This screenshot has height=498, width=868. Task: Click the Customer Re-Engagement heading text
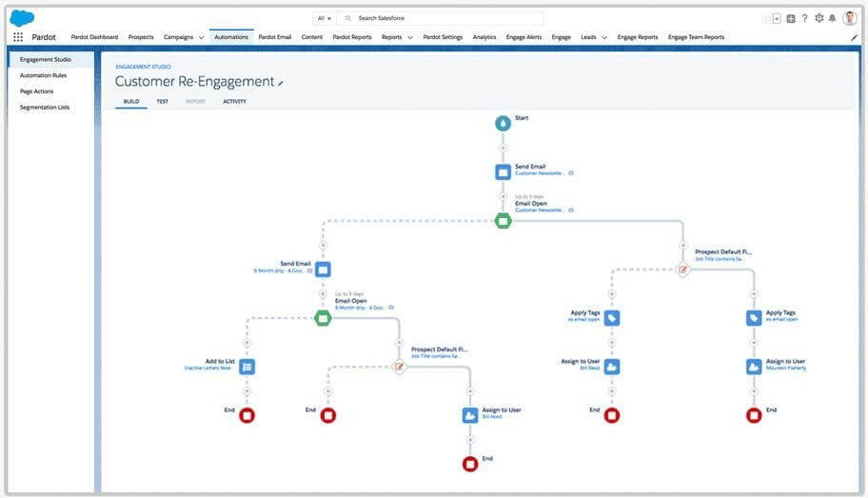pyautogui.click(x=194, y=82)
